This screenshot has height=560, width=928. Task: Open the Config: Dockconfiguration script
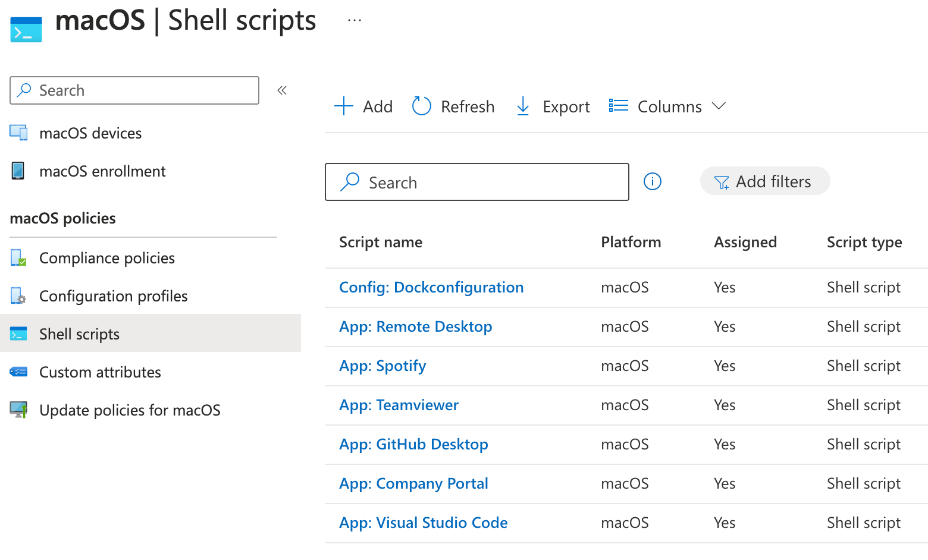(431, 288)
